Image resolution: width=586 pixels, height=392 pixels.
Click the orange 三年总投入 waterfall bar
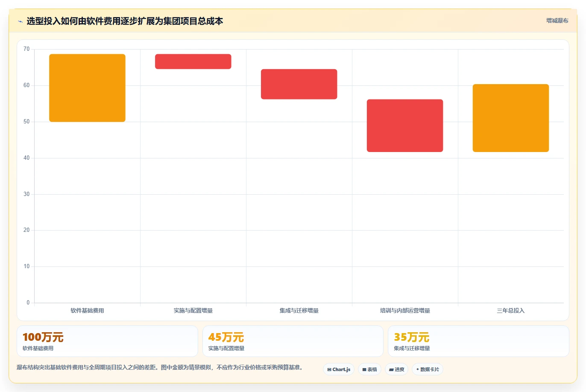pyautogui.click(x=511, y=118)
